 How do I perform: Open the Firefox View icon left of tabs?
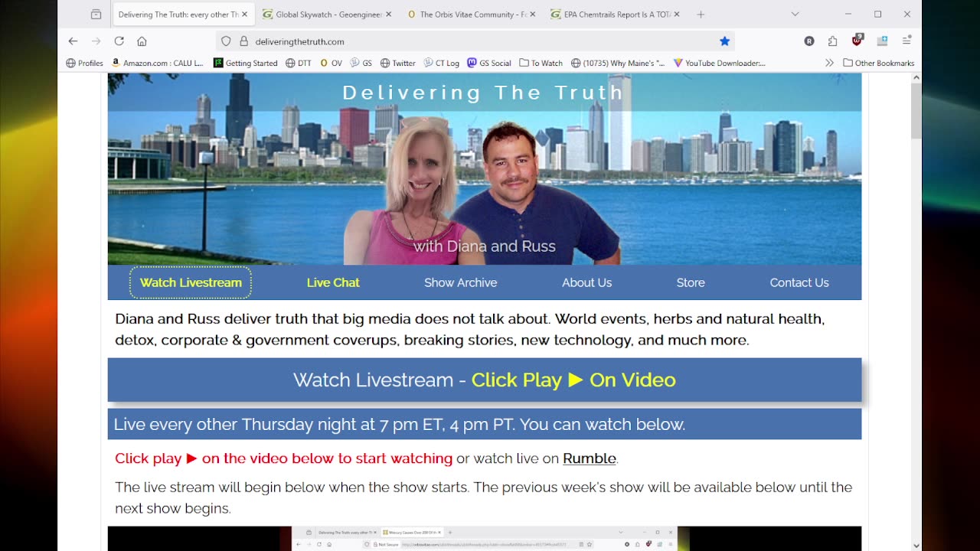coord(96,14)
